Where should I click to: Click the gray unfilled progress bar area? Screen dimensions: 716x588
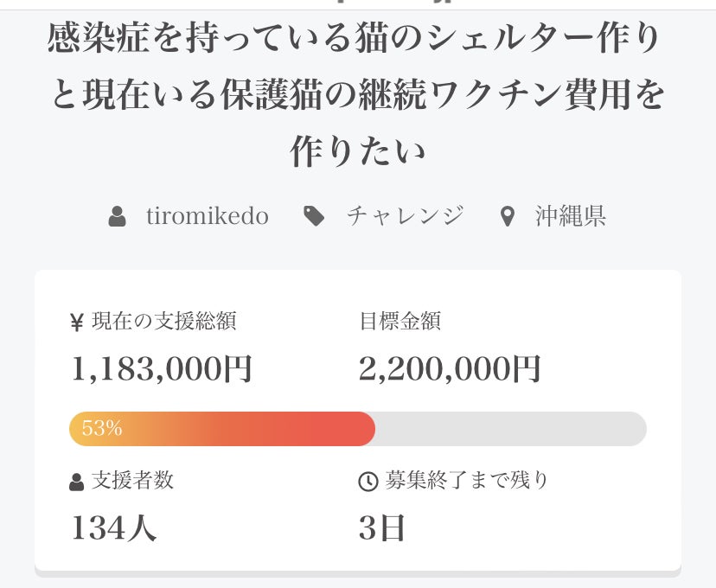tap(510, 429)
